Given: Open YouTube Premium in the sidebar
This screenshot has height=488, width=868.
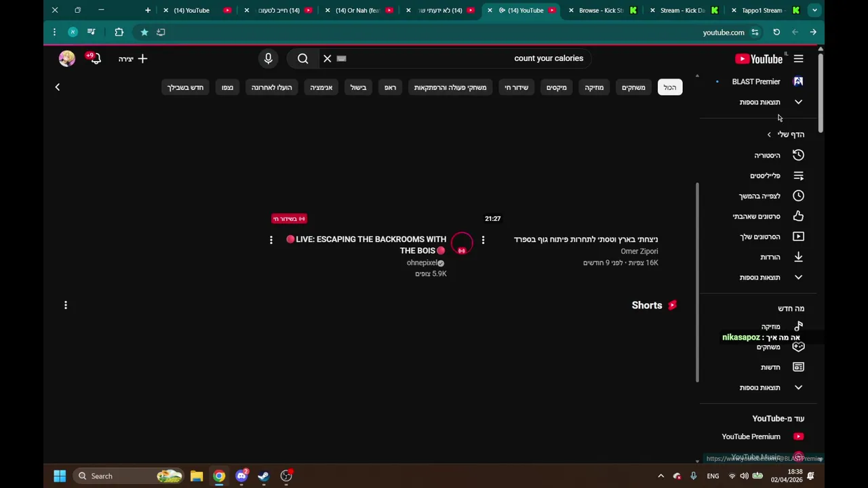Looking at the screenshot, I should [x=759, y=436].
